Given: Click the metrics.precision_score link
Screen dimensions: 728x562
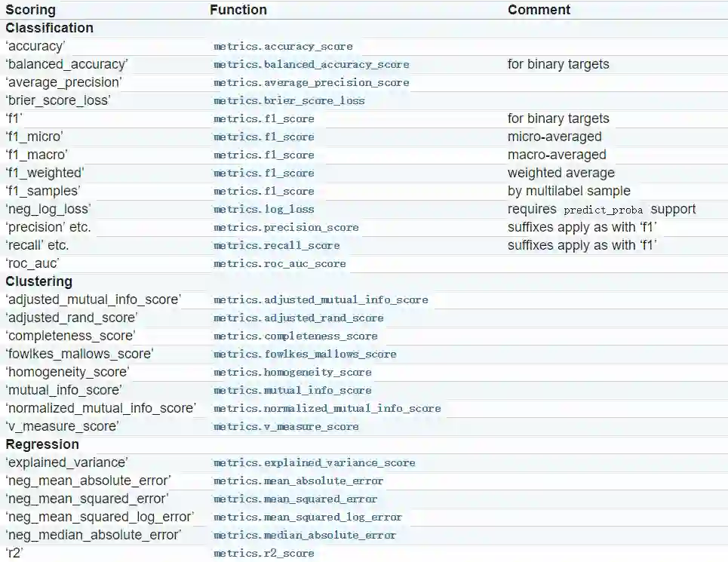Looking at the screenshot, I should [x=286, y=228].
